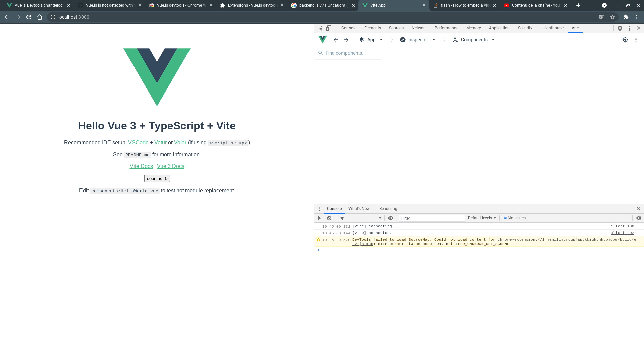
Task: Expand the Inspector dropdown
Action: [418, 40]
